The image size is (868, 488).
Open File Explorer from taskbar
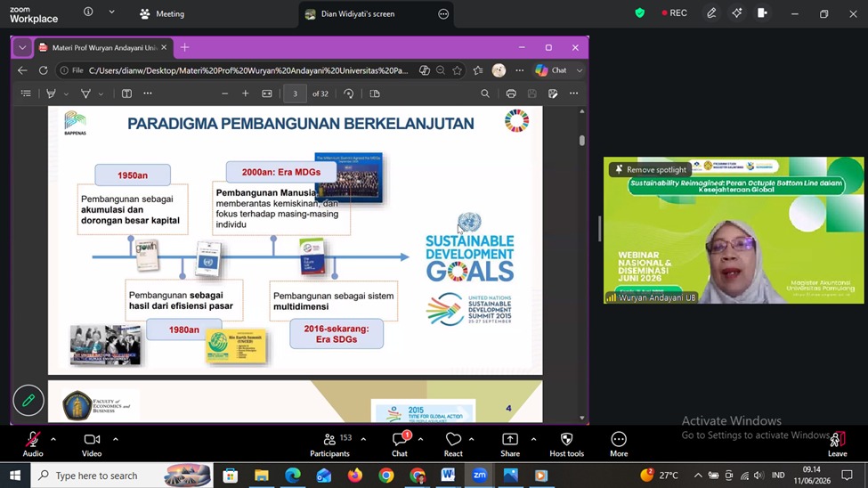coord(261,476)
